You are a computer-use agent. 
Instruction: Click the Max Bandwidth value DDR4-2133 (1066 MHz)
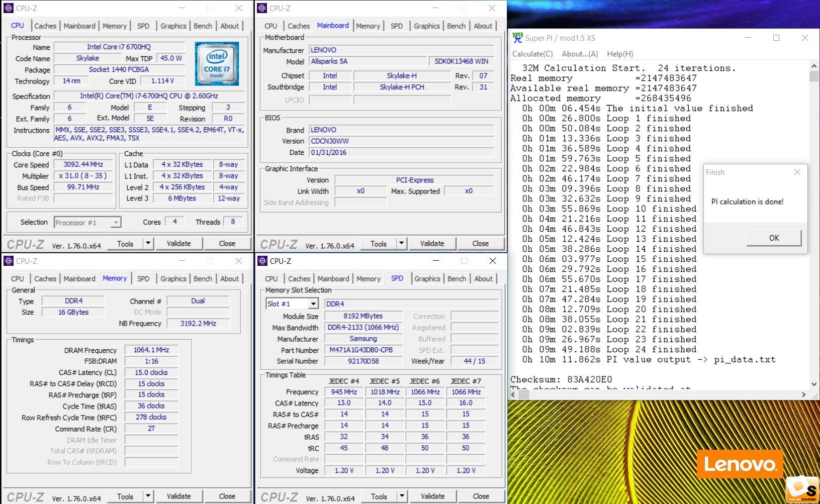click(363, 327)
